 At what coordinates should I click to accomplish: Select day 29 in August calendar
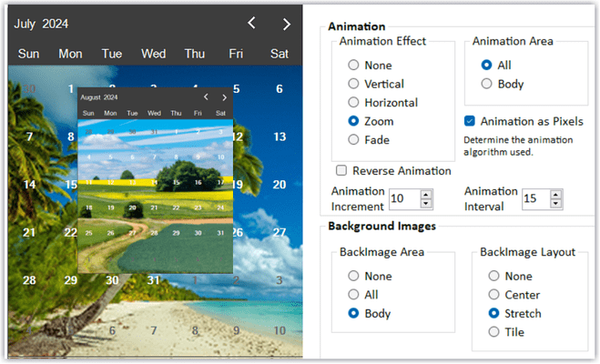[x=176, y=233]
